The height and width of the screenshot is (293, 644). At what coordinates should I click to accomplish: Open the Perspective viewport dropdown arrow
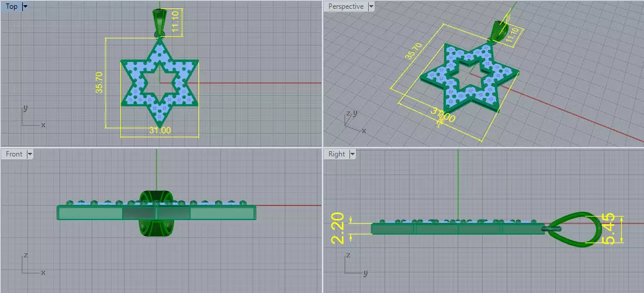tap(371, 6)
